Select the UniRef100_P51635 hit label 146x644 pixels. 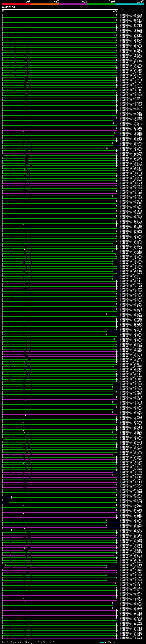pos(131,218)
